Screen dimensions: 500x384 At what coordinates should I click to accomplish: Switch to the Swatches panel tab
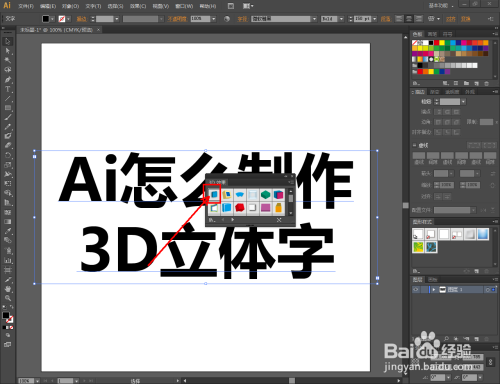click(417, 34)
